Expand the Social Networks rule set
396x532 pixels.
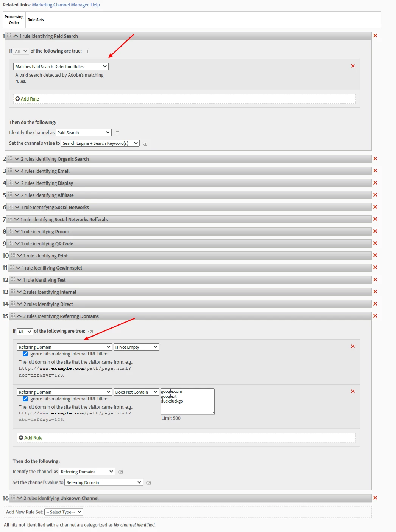click(17, 207)
